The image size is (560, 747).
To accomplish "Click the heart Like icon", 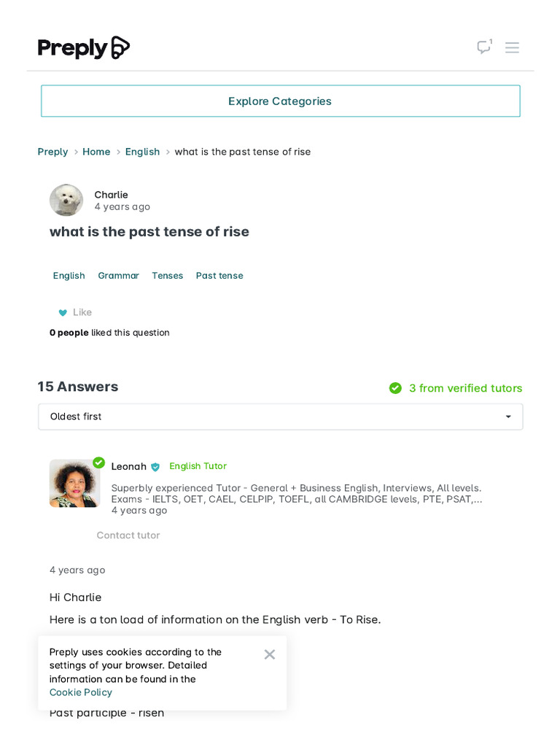I will coord(63,313).
